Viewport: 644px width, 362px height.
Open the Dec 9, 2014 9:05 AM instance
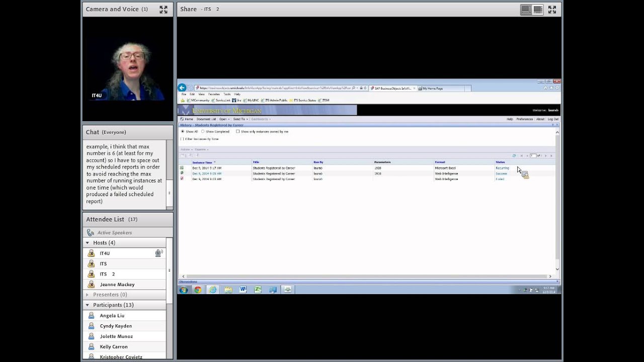click(x=207, y=173)
